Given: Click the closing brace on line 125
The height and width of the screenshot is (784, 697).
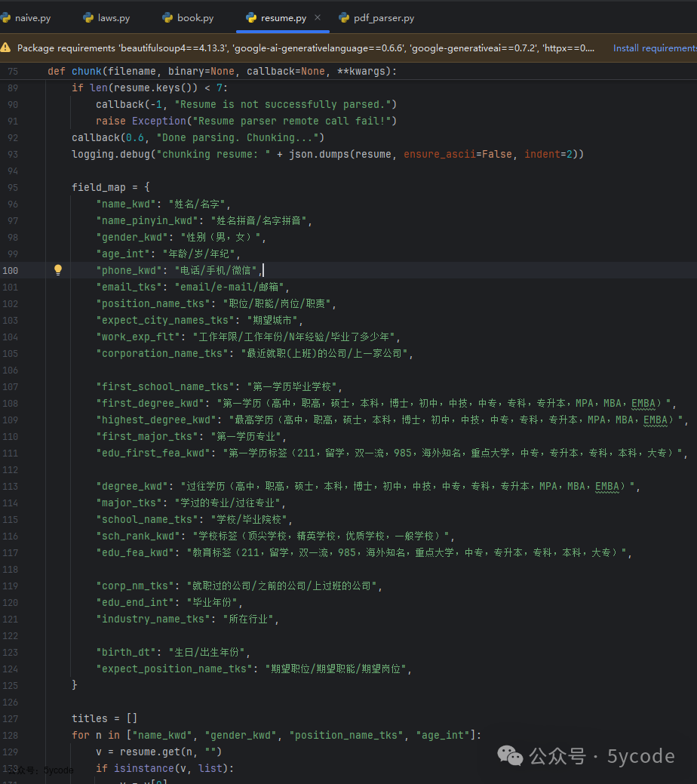Looking at the screenshot, I should coord(75,685).
